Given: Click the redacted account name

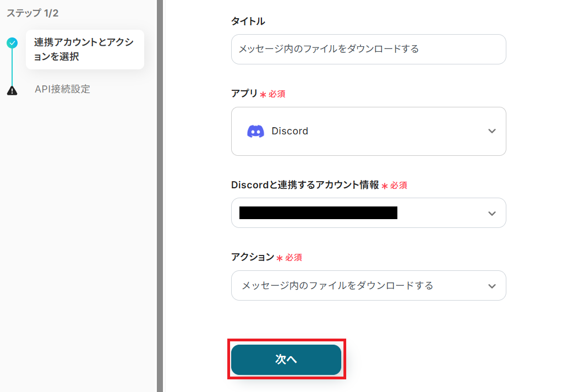Looking at the screenshot, I should click(x=318, y=213).
